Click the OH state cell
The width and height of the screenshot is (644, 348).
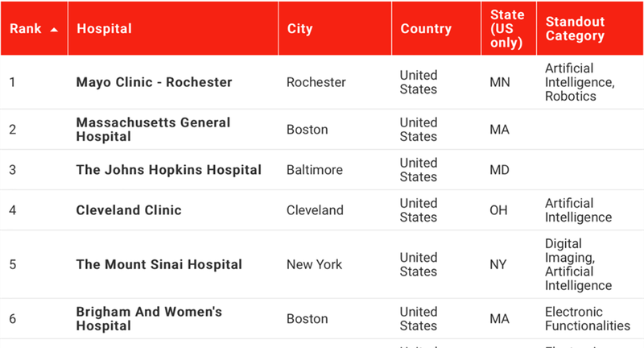click(x=499, y=210)
